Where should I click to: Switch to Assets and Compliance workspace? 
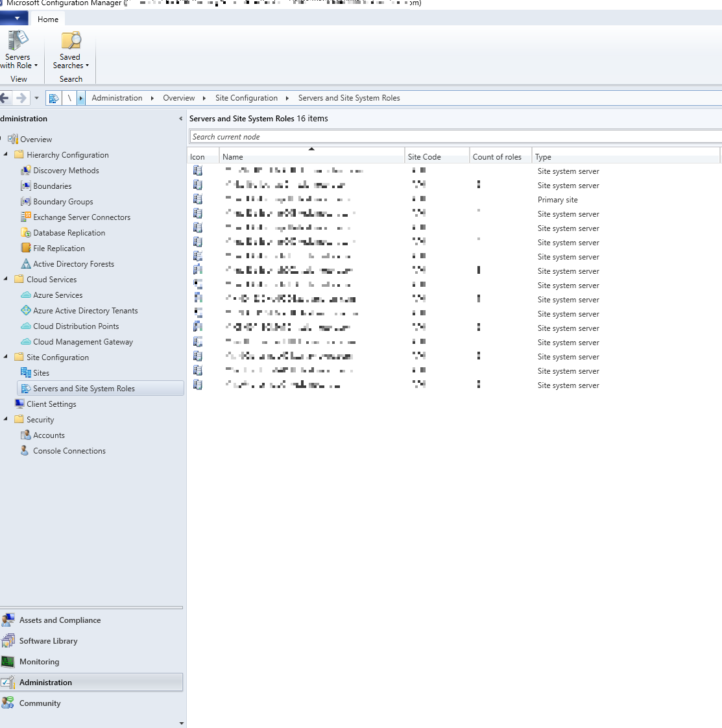[91, 620]
